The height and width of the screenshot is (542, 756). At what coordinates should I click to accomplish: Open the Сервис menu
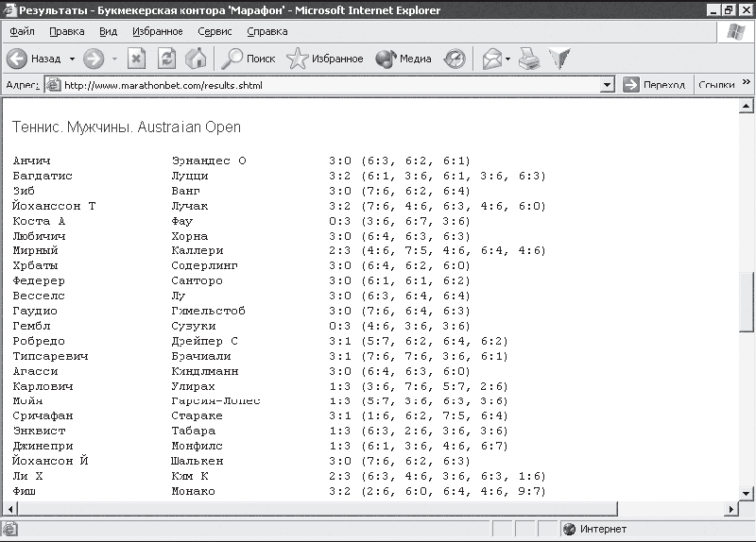(x=215, y=31)
